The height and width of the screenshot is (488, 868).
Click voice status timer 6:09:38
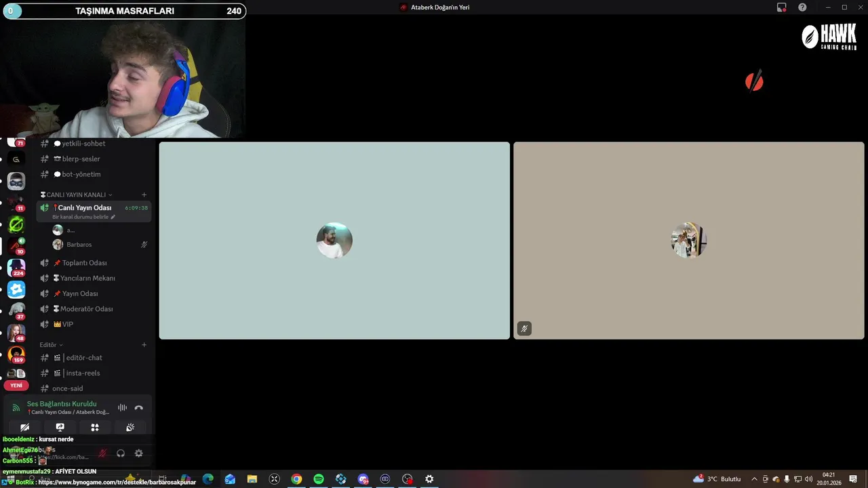pyautogui.click(x=136, y=208)
